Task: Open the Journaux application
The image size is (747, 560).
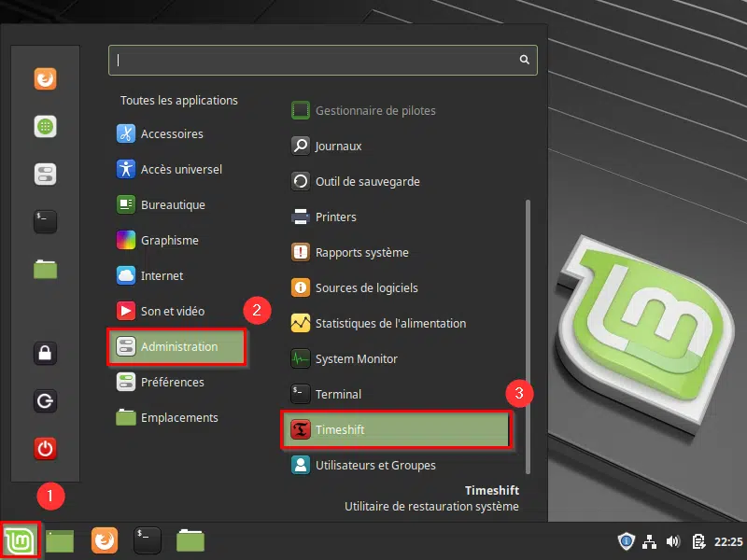Action: [x=398, y=146]
